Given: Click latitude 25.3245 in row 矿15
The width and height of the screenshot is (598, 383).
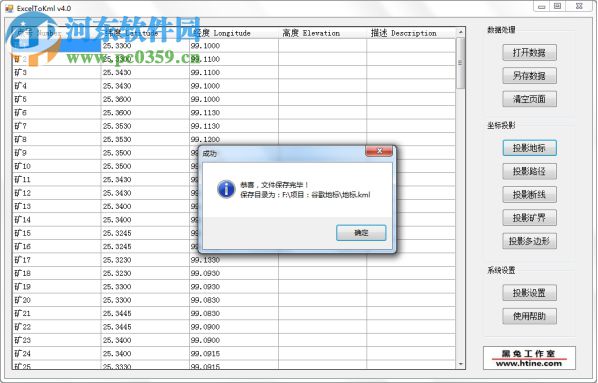Looking at the screenshot, I should coord(117,233).
